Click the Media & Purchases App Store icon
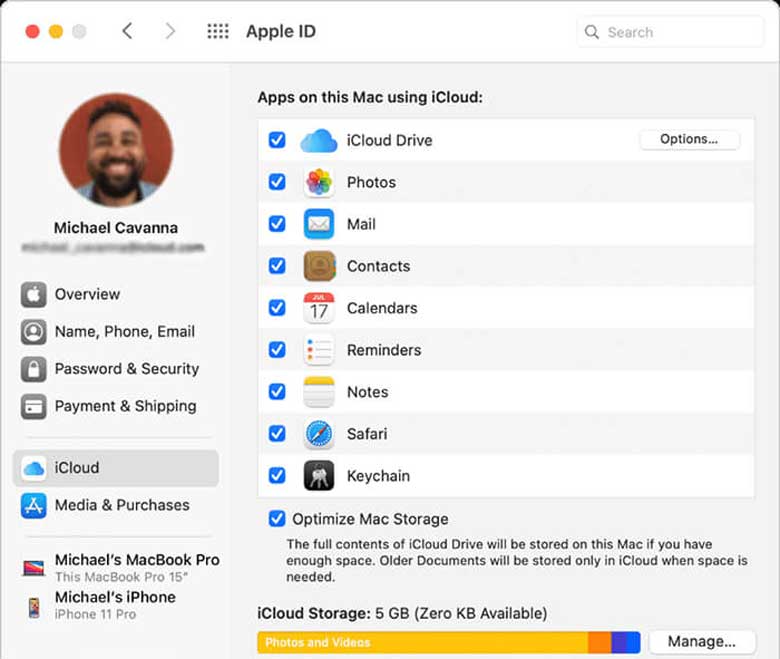The height and width of the screenshot is (659, 780). [33, 505]
